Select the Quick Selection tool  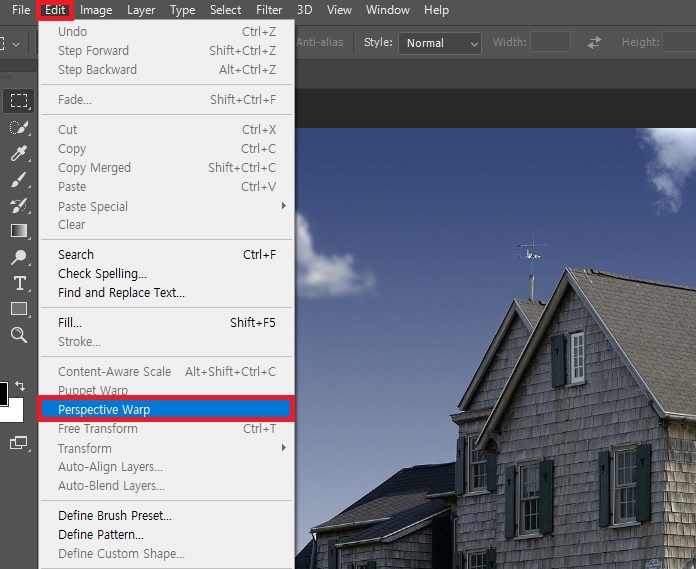19,128
